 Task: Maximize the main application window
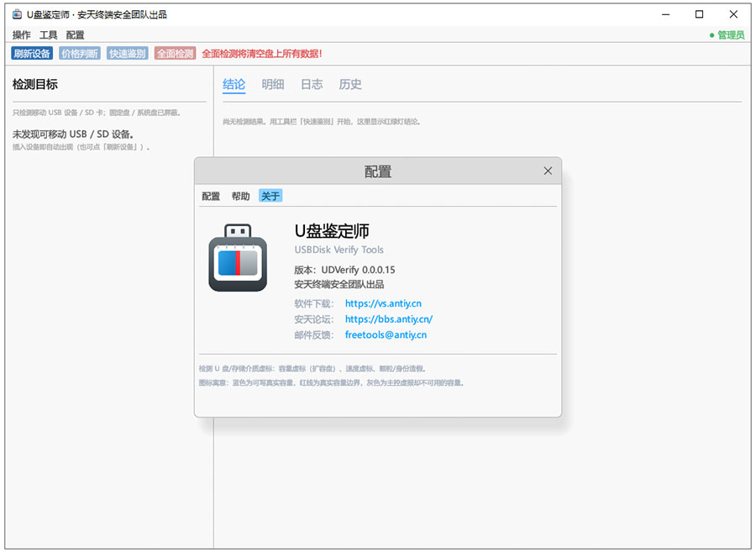tap(699, 14)
